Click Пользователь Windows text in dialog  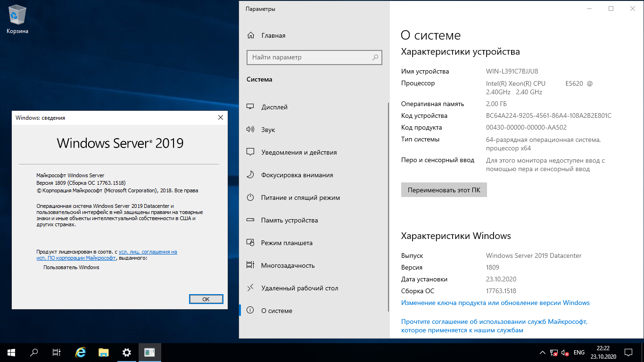71,267
